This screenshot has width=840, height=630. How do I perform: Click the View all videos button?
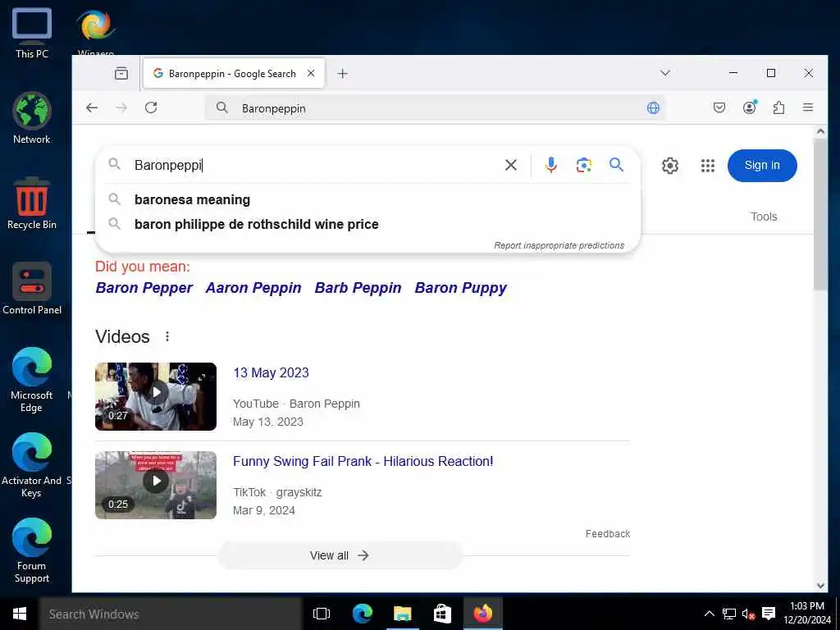340,555
